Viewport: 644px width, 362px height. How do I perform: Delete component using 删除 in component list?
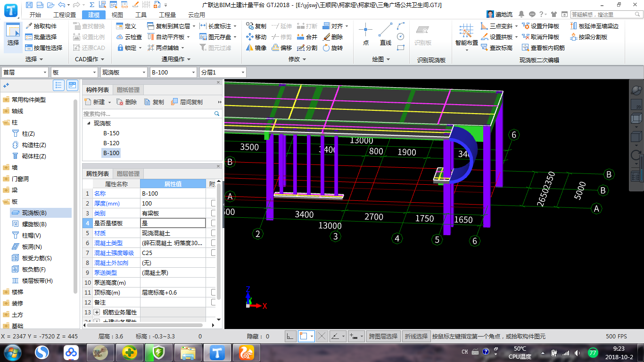(x=127, y=102)
